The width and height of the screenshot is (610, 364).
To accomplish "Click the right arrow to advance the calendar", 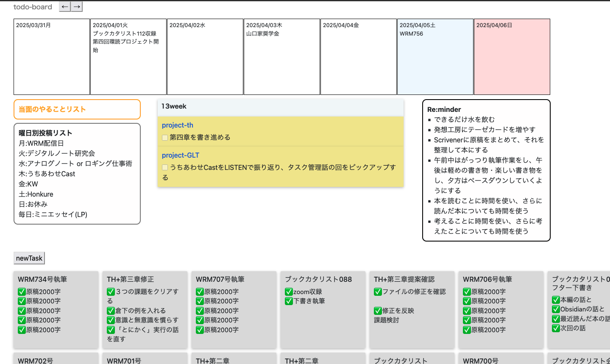I will 76,6.
